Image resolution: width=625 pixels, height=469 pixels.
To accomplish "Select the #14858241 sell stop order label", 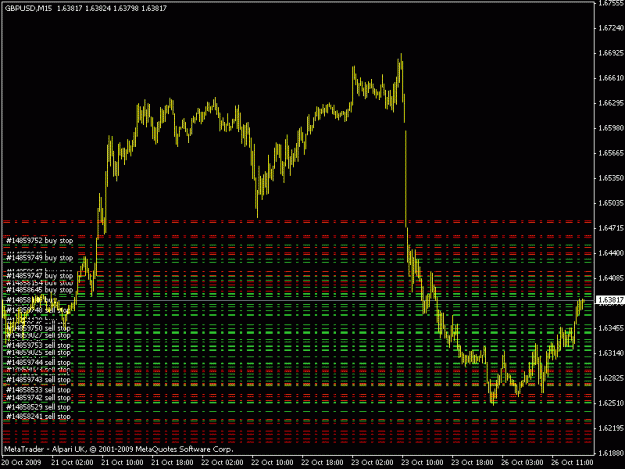I will pyautogui.click(x=38, y=417).
